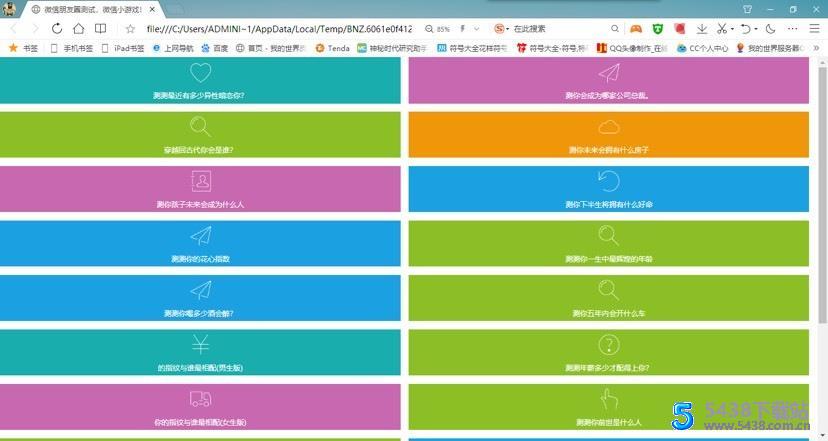
Task: Open the game controller toolbar icon
Action: (636, 29)
